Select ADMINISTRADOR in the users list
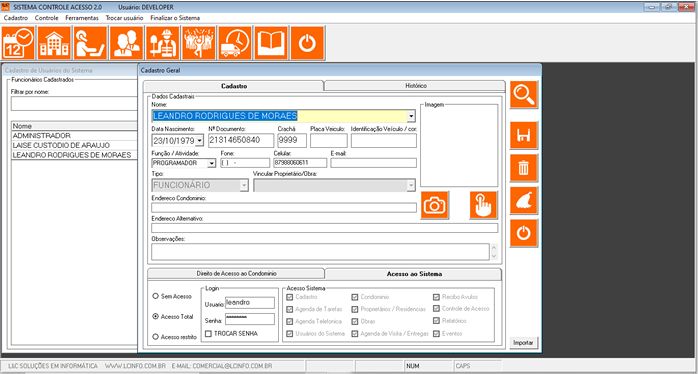Image resolution: width=698 pixels, height=374 pixels. tap(74, 135)
